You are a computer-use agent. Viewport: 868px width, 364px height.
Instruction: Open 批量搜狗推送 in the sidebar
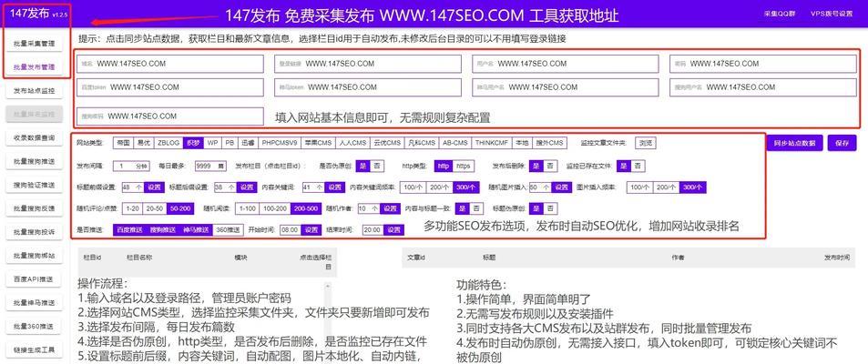pos(35,162)
